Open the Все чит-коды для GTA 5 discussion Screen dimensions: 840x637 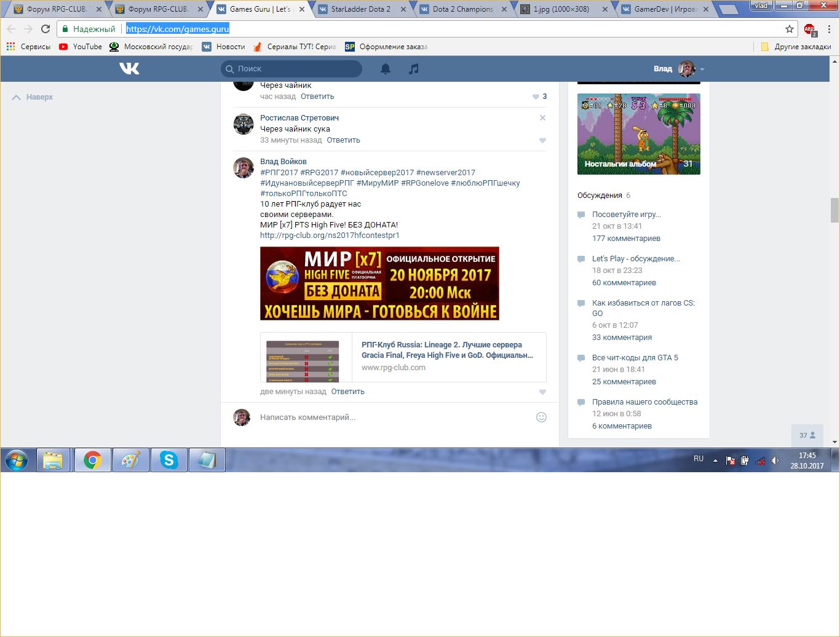click(635, 358)
